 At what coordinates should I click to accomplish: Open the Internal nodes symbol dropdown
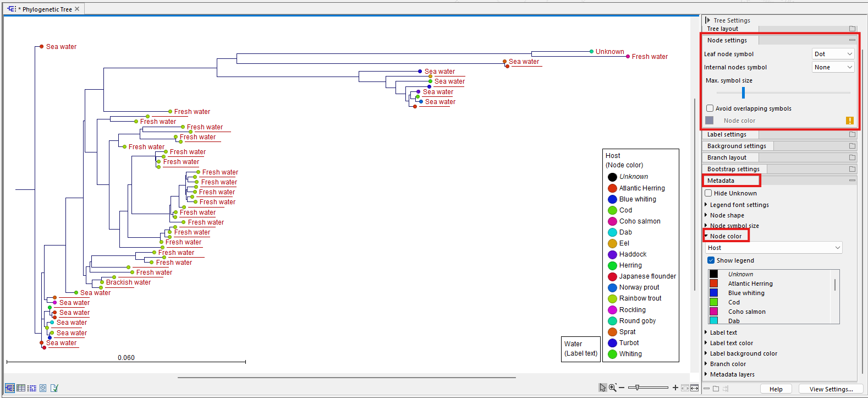tap(833, 67)
